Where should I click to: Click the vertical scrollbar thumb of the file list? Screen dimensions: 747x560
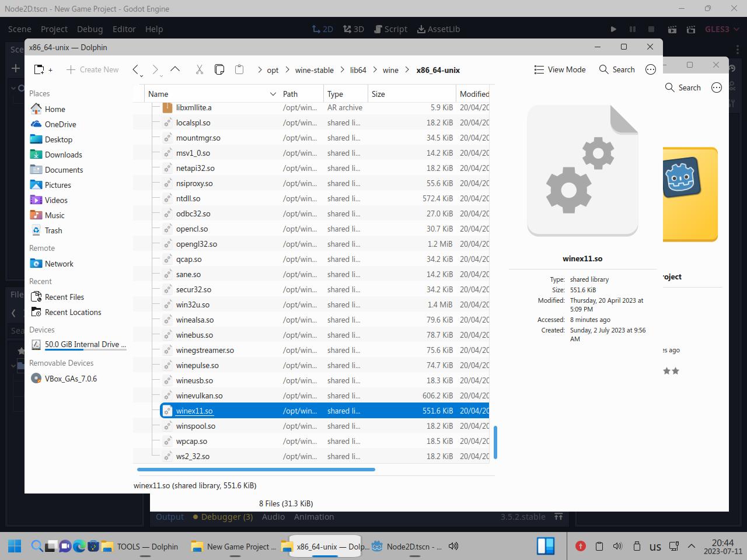(x=495, y=442)
